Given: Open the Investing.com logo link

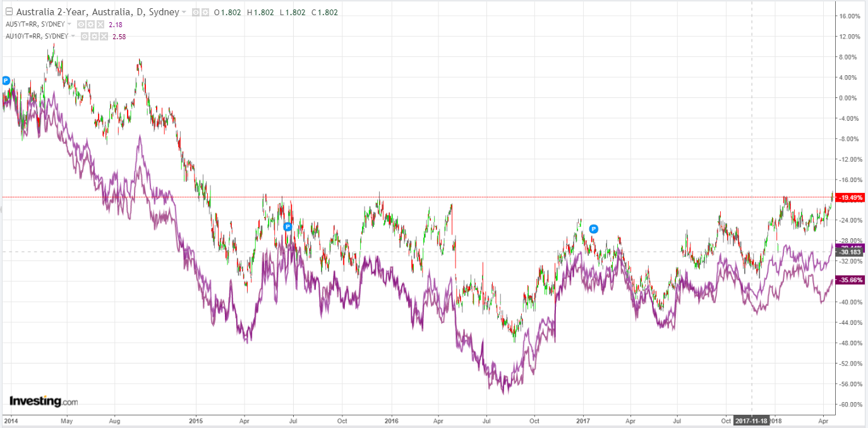Looking at the screenshot, I should tap(43, 401).
